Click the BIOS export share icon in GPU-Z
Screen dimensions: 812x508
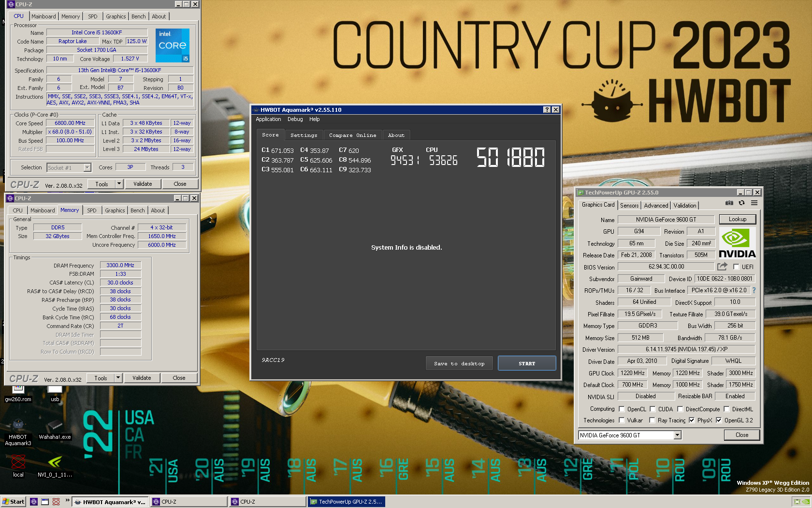pos(722,267)
